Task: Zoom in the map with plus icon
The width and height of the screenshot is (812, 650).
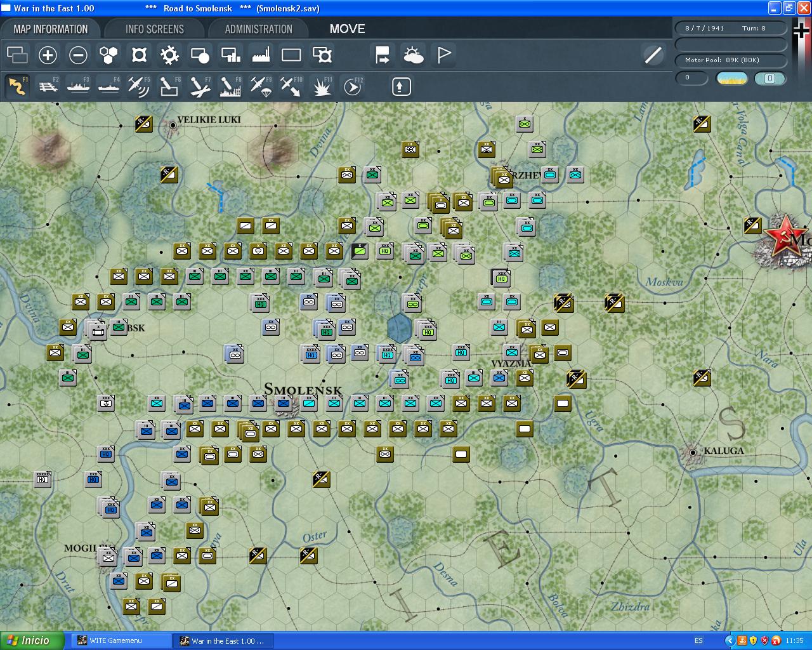Action: (x=48, y=55)
